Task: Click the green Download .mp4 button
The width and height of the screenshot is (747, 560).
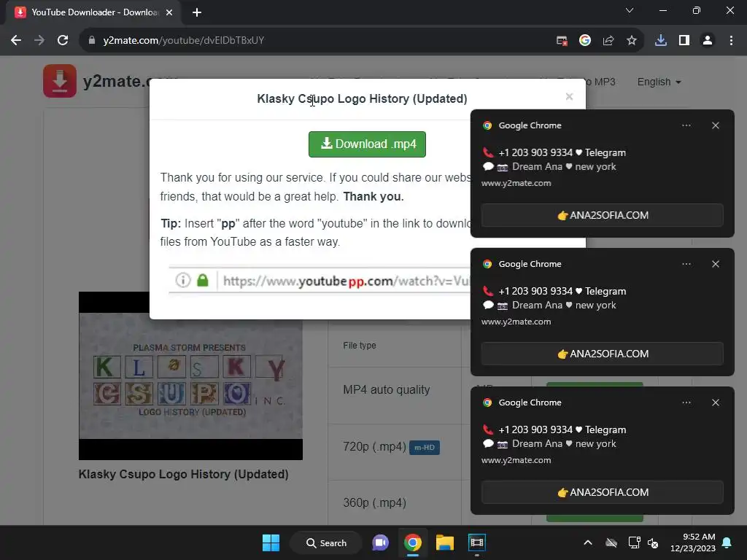Action: point(367,144)
